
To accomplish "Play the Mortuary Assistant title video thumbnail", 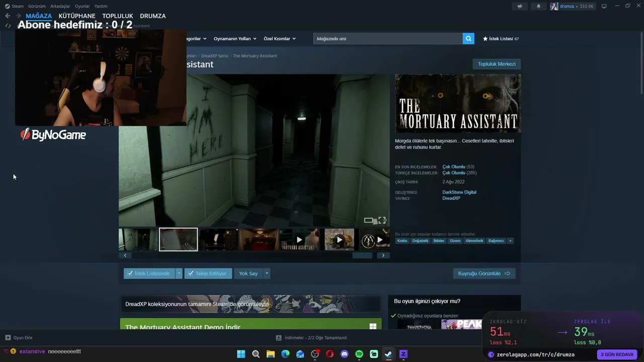I will tap(299, 239).
